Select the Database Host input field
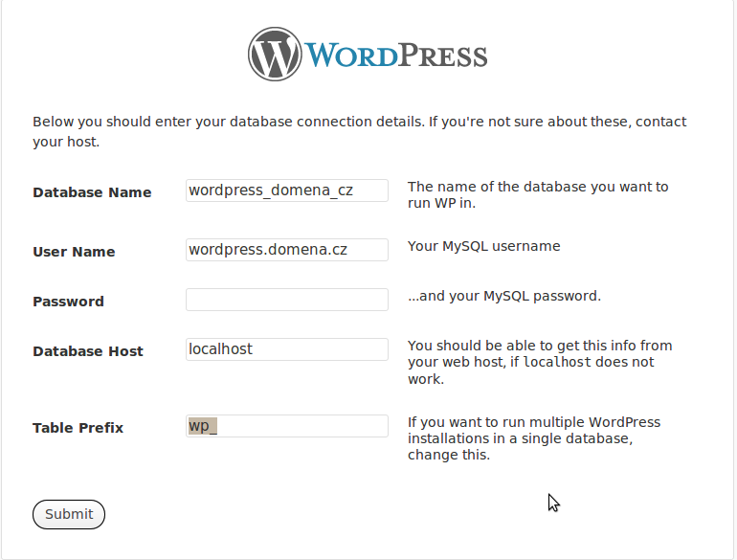The width and height of the screenshot is (737, 560). click(x=287, y=349)
